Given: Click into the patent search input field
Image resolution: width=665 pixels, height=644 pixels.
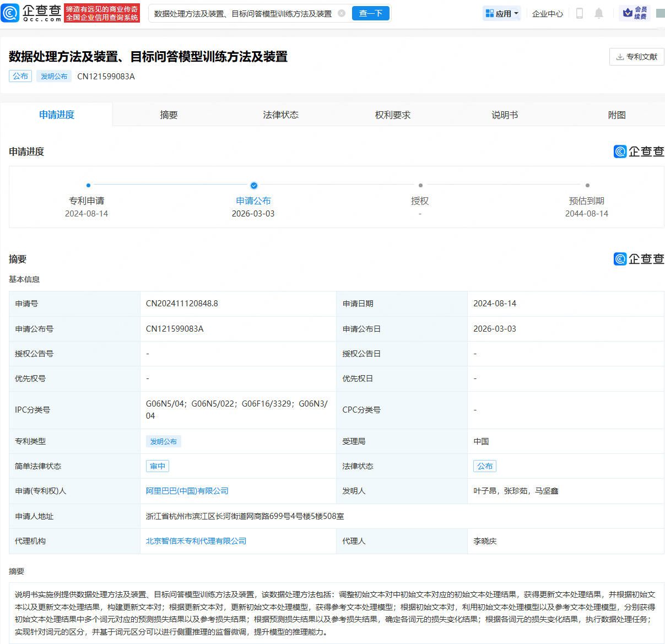Looking at the screenshot, I should click(242, 14).
